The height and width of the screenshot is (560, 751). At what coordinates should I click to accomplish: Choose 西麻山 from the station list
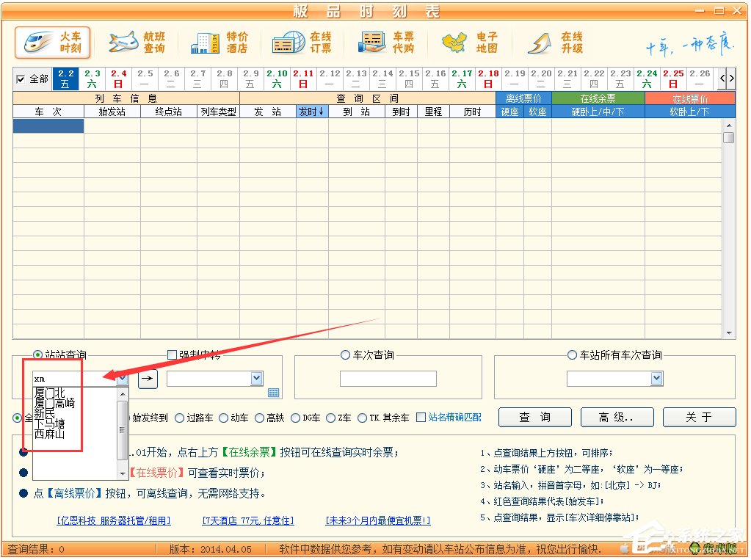(49, 434)
